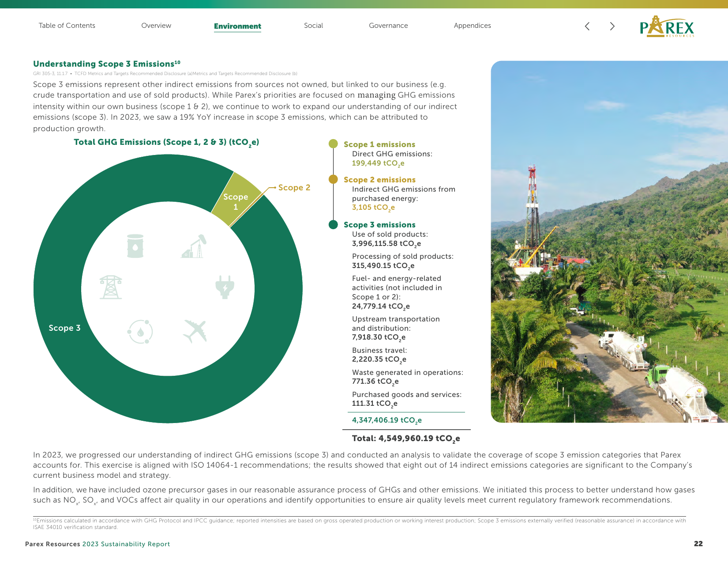
Task: Open the Appendices tab
Action: [x=473, y=26]
